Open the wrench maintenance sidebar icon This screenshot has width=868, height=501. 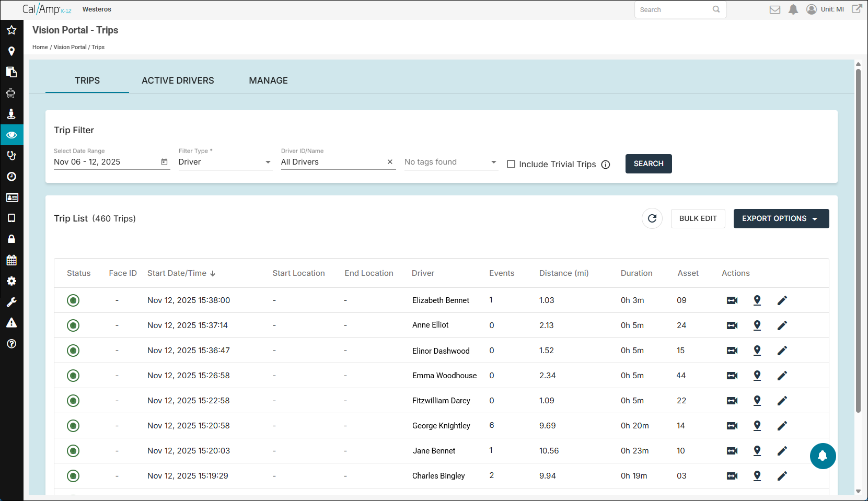point(11,302)
